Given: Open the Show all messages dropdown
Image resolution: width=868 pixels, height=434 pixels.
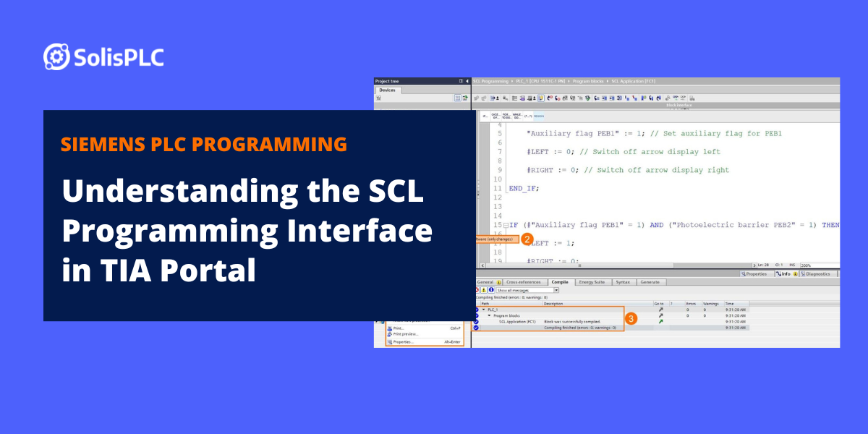Looking at the screenshot, I should click(556, 290).
